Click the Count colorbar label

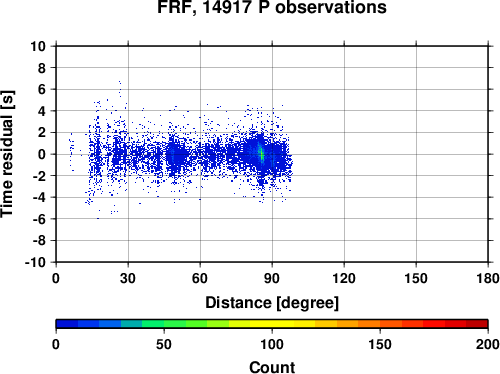tap(272, 367)
